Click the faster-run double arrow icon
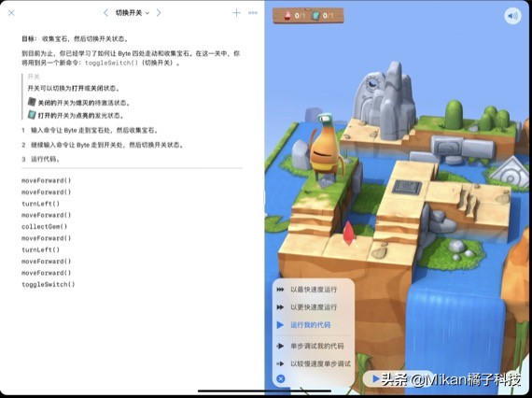This screenshot has width=532, height=398. tap(280, 307)
